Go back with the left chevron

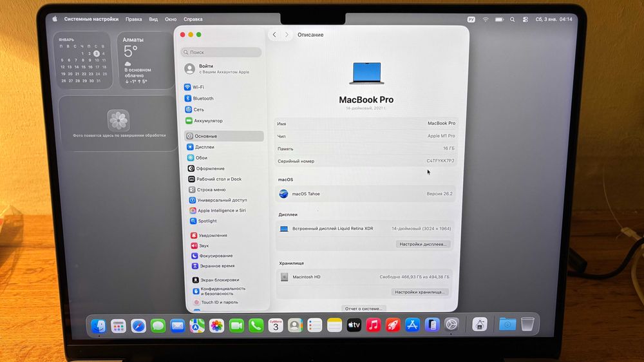274,35
